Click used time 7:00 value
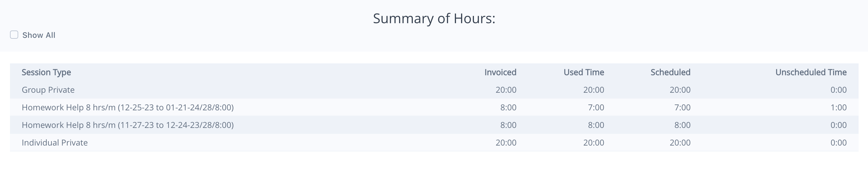The height and width of the screenshot is (169, 868). click(596, 107)
